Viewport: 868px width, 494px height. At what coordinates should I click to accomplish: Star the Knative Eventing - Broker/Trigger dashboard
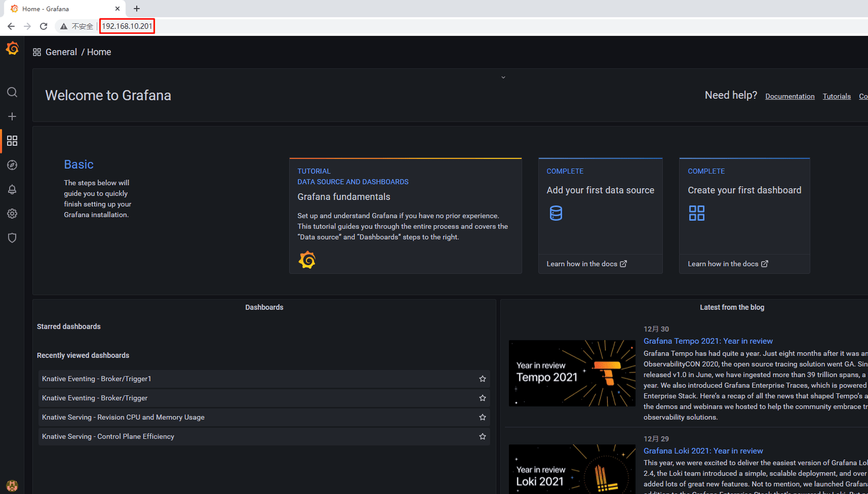[x=482, y=398]
